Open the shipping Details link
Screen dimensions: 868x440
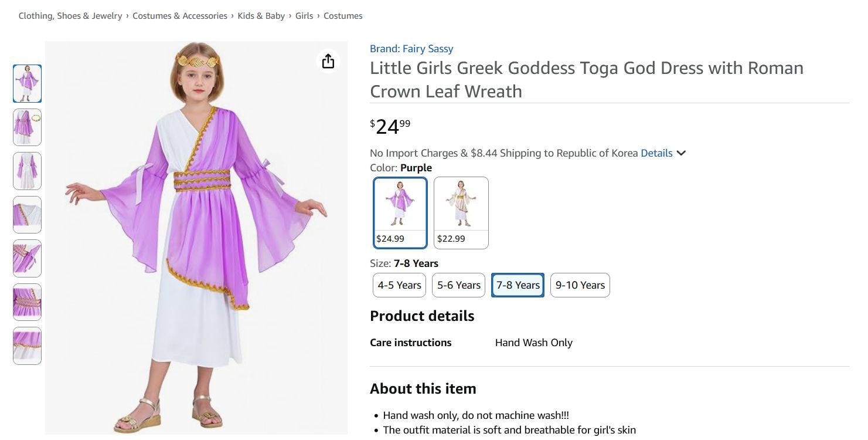(x=656, y=153)
